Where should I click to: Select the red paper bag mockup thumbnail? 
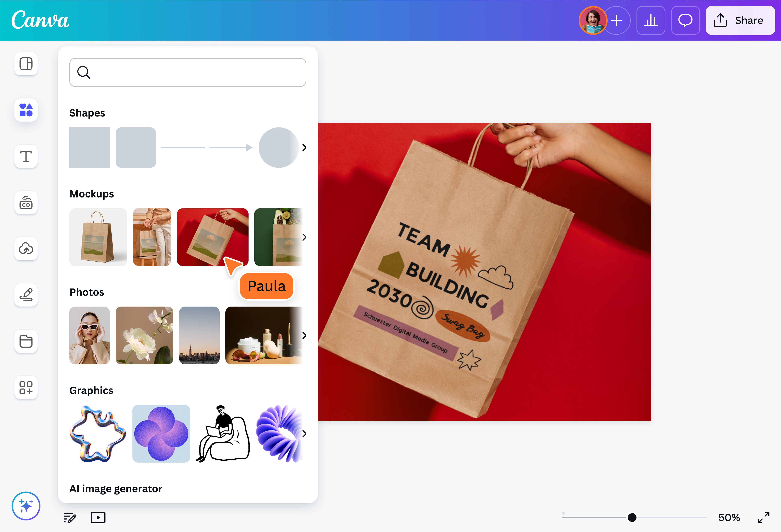coord(212,237)
